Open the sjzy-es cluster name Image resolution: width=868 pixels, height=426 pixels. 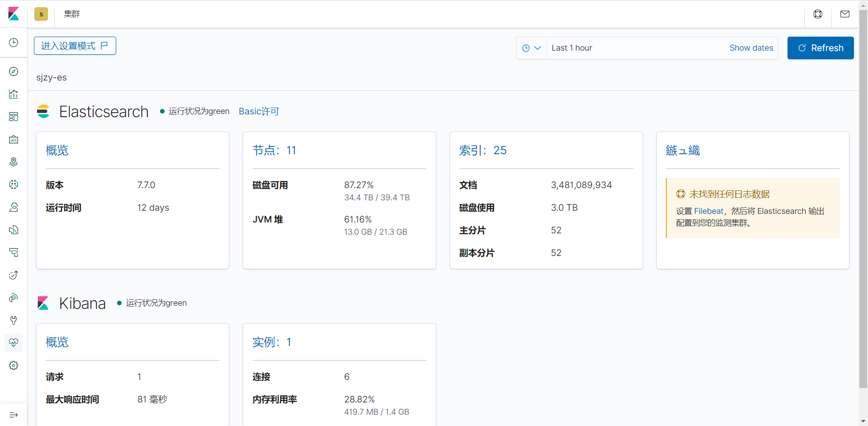[51, 77]
